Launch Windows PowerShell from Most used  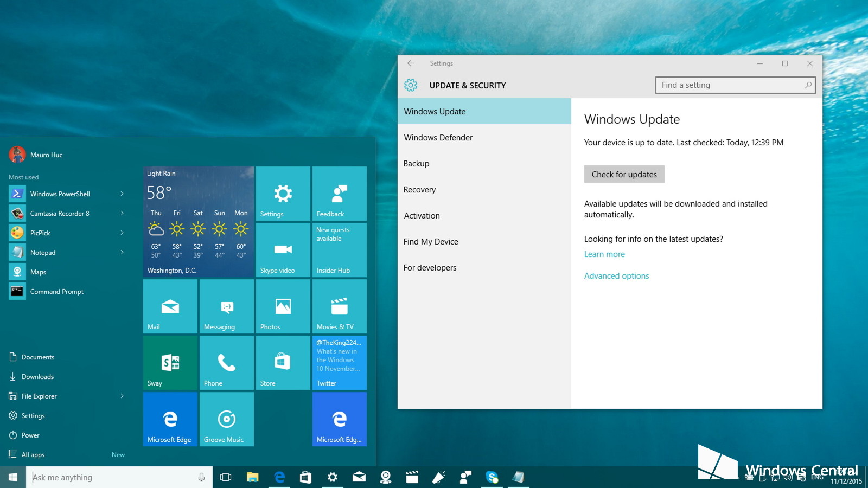coord(60,194)
